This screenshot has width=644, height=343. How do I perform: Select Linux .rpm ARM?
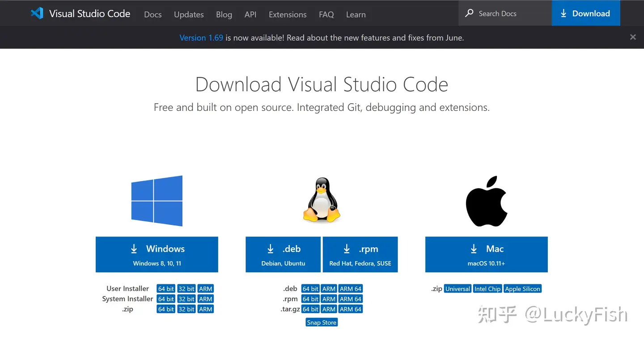(x=329, y=299)
